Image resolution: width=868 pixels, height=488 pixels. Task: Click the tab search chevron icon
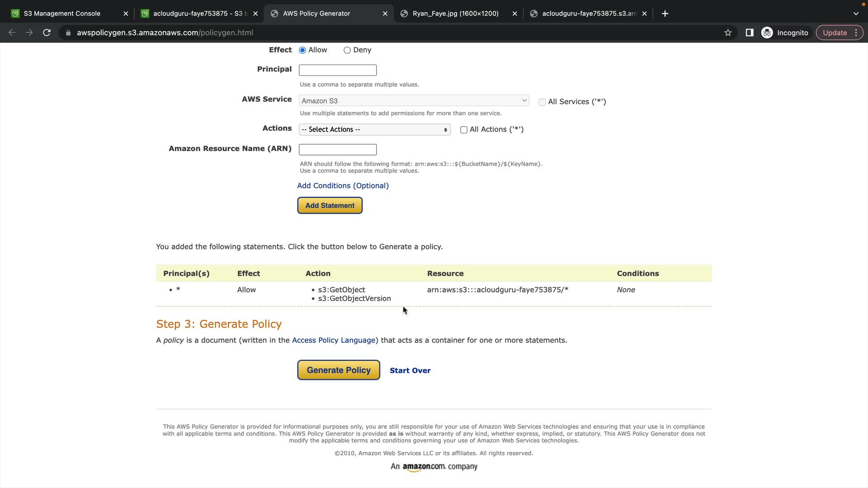856,14
